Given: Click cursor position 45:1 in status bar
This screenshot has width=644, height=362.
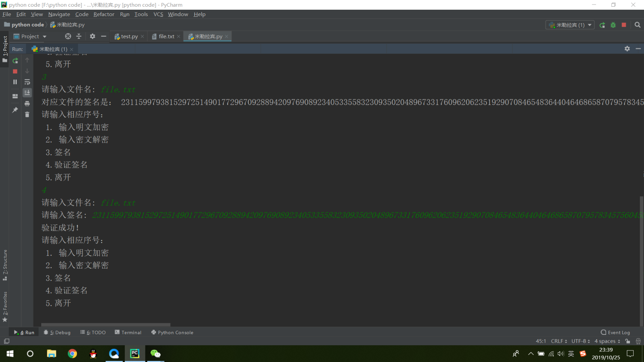Looking at the screenshot, I should [541, 341].
